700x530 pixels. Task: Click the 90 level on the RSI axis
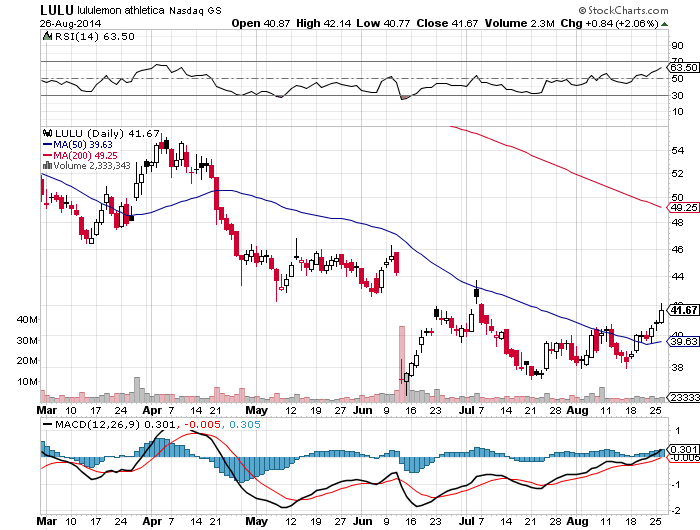(x=677, y=46)
